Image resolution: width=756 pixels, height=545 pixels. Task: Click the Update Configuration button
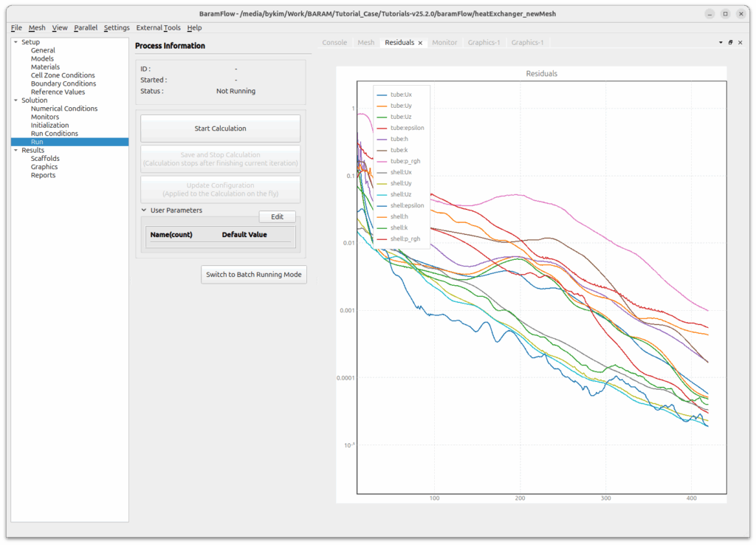220,189
